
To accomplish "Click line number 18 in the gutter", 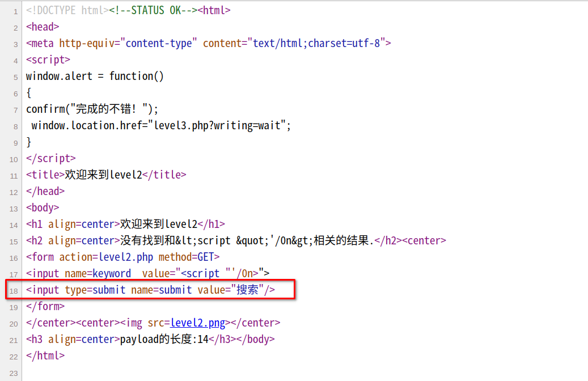I will coord(14,291).
